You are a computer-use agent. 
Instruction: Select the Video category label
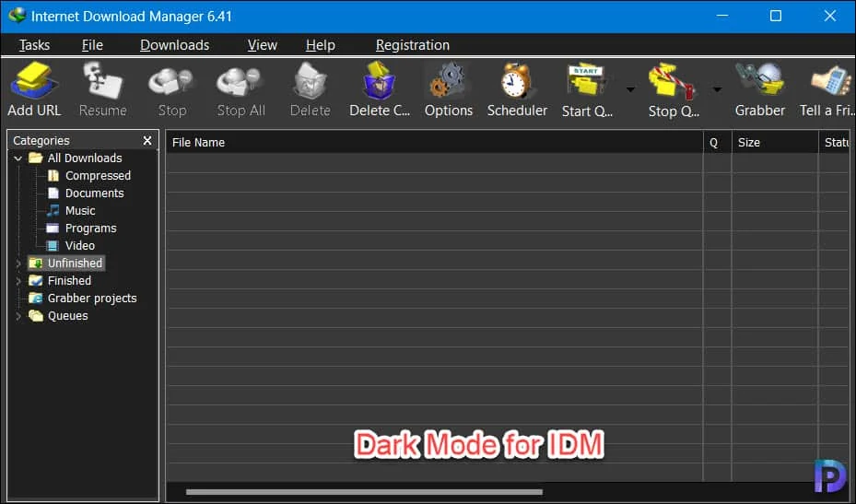tap(80, 245)
